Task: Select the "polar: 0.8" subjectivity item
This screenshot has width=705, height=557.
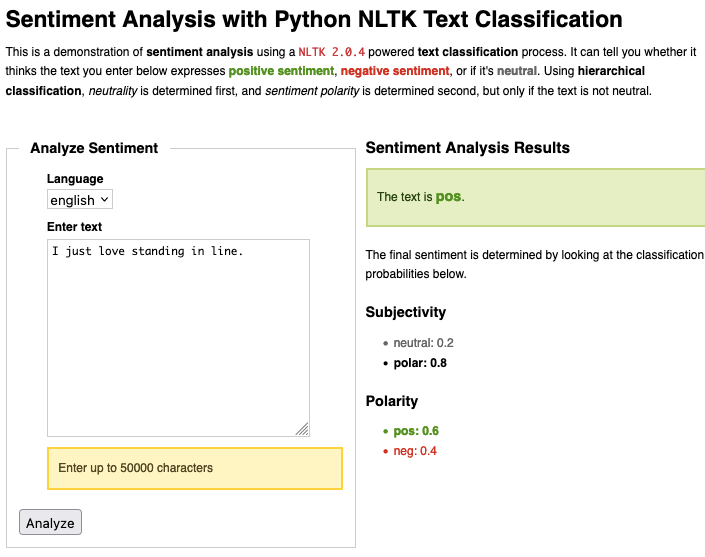Action: point(420,363)
